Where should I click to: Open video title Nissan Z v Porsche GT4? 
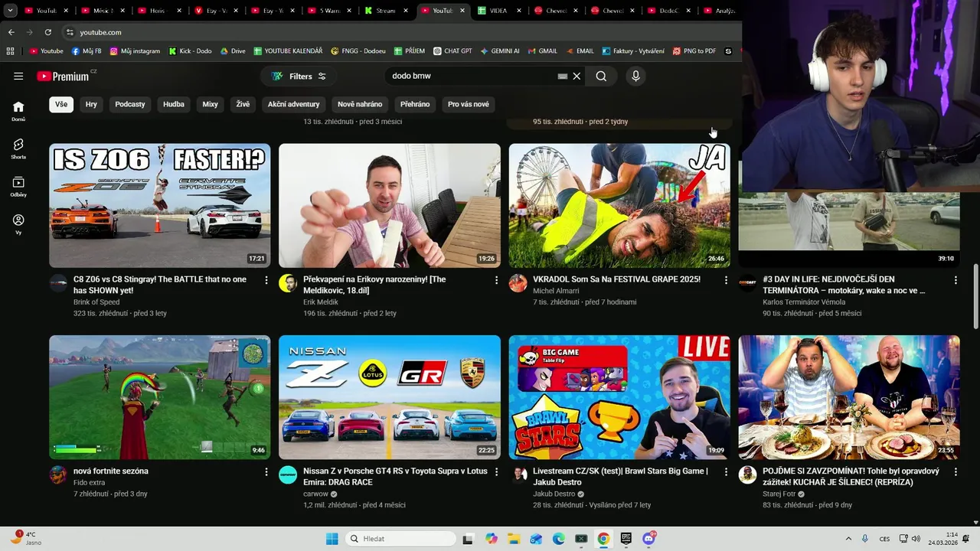coord(395,477)
